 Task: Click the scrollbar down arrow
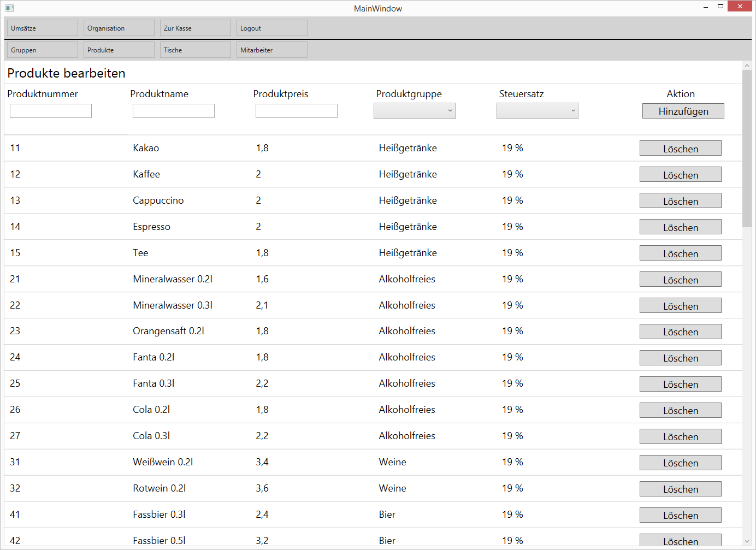747,541
